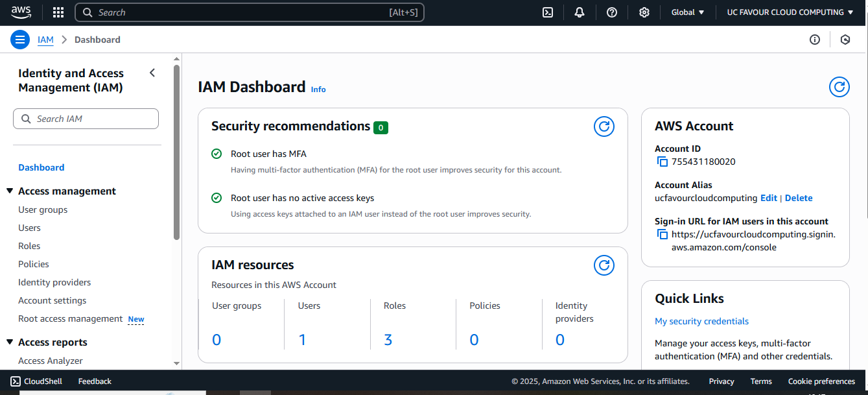Open My security credentials link

tap(701, 321)
